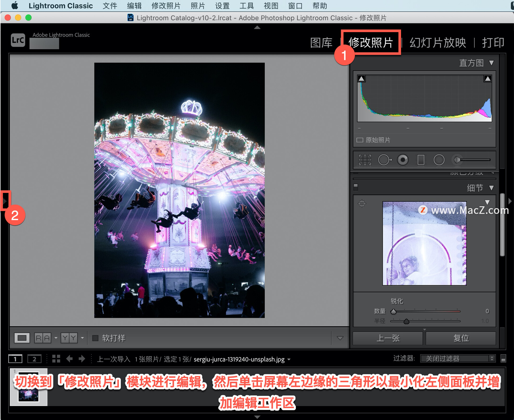514x420 pixels.
Task: Select the Graduated Filter tool
Action: coord(421,160)
